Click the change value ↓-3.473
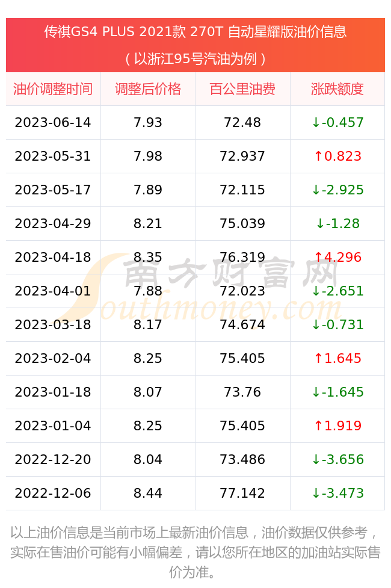391x588 pixels. click(x=337, y=494)
